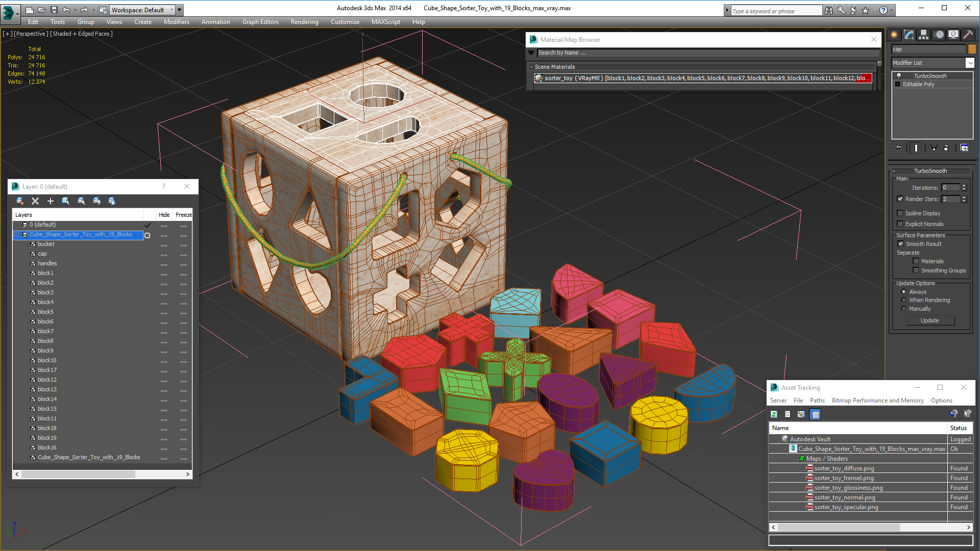Open the Hierarchy command panel tab
The image size is (980, 551).
pyautogui.click(x=923, y=35)
